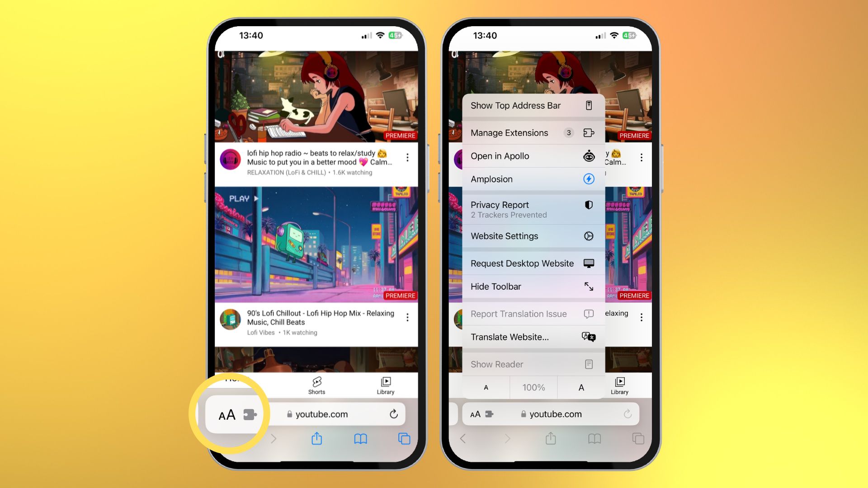The width and height of the screenshot is (868, 488).
Task: Expand Translate Website languages
Action: [x=531, y=337]
